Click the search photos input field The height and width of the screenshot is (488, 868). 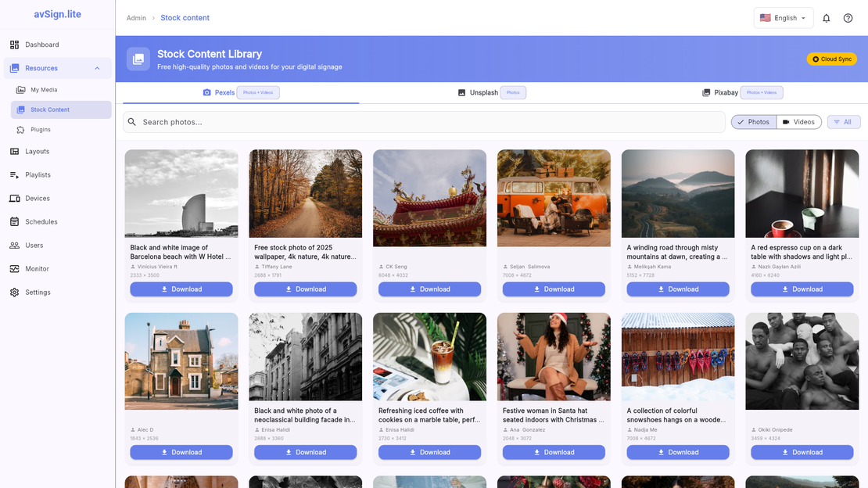422,122
